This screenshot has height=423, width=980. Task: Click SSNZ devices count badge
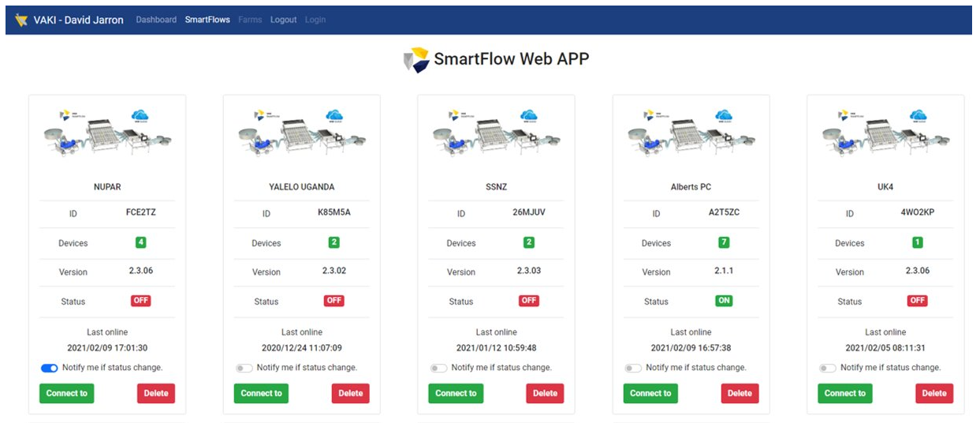coord(529,242)
